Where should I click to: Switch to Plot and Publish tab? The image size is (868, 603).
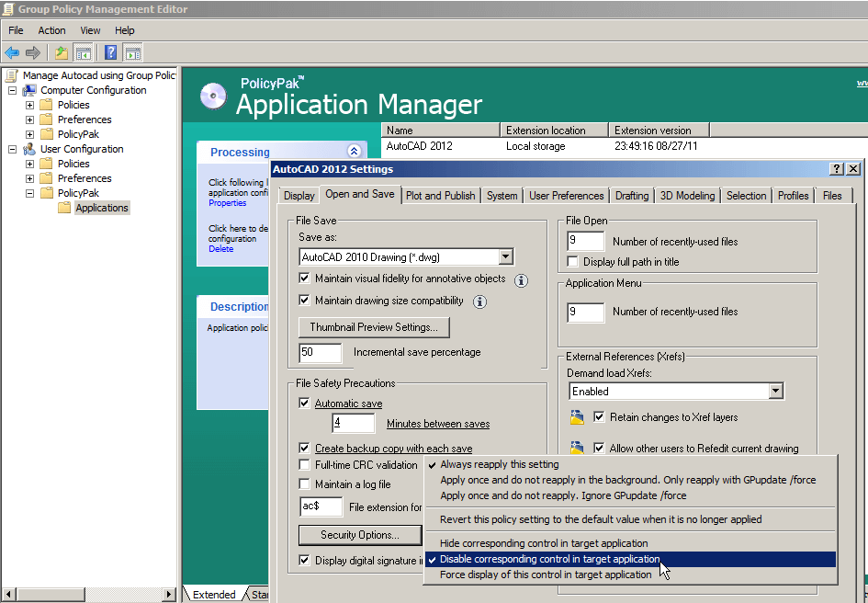440,196
